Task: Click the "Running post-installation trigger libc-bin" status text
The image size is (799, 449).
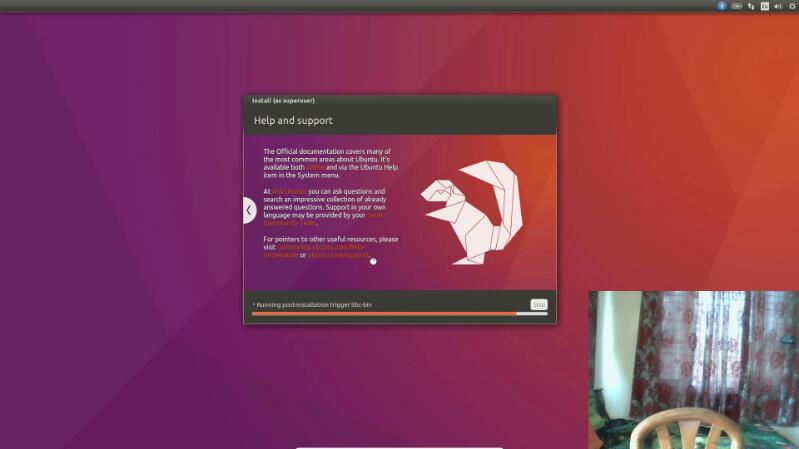Action: (x=312, y=305)
